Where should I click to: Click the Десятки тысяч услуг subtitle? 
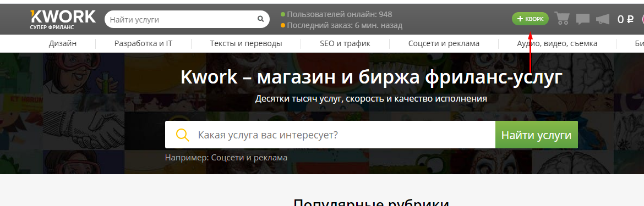[371, 99]
